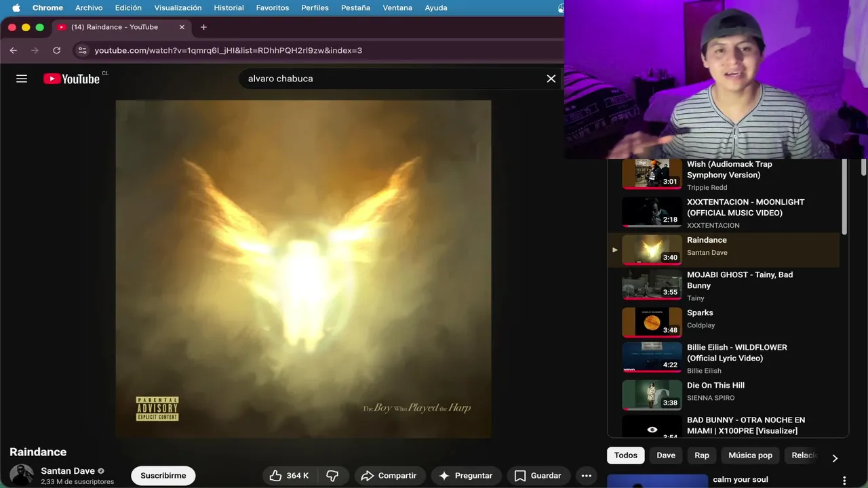This screenshot has height=488, width=868.
Task: Click the Suscribirme button
Action: coord(163,476)
